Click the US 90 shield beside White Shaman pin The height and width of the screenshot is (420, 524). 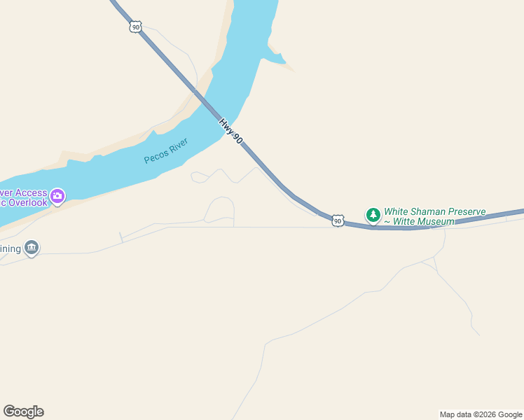click(338, 221)
